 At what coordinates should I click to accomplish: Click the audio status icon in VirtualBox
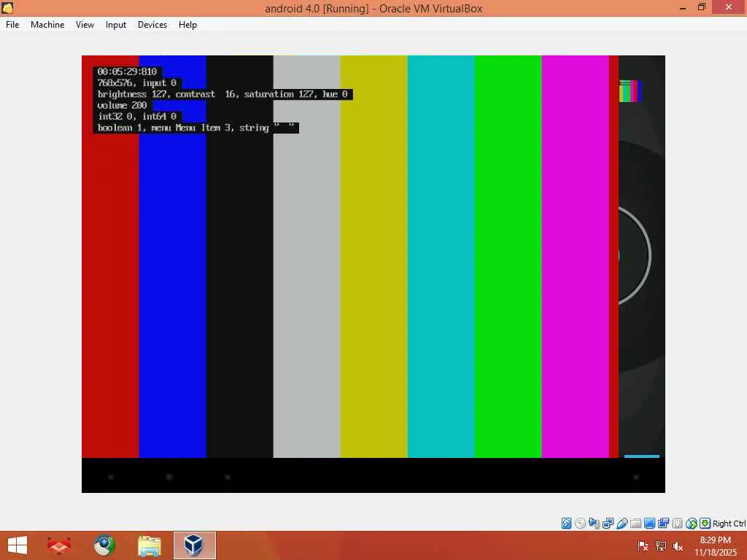(594, 524)
